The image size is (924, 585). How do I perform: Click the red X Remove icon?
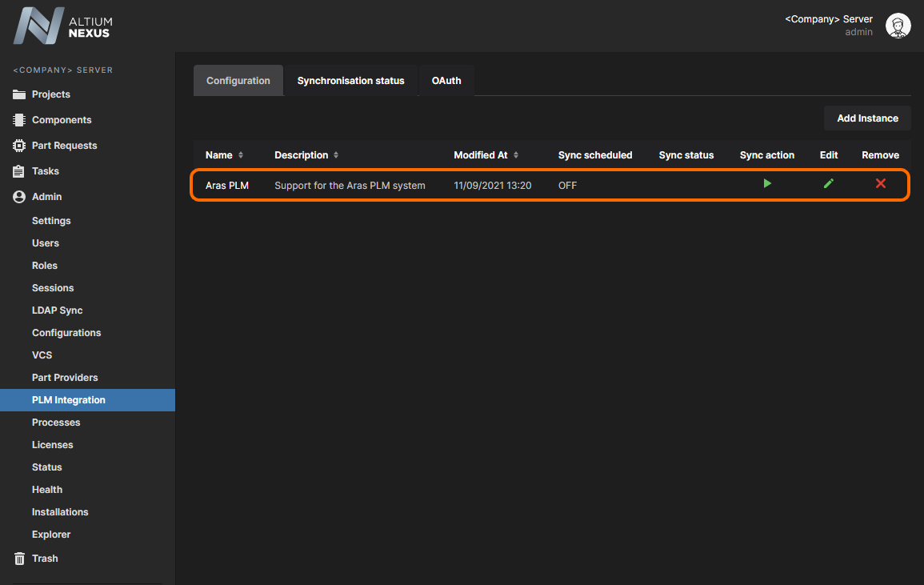tap(880, 184)
